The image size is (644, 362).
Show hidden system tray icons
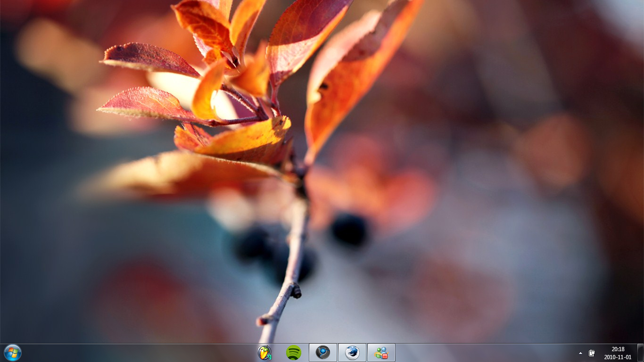580,353
